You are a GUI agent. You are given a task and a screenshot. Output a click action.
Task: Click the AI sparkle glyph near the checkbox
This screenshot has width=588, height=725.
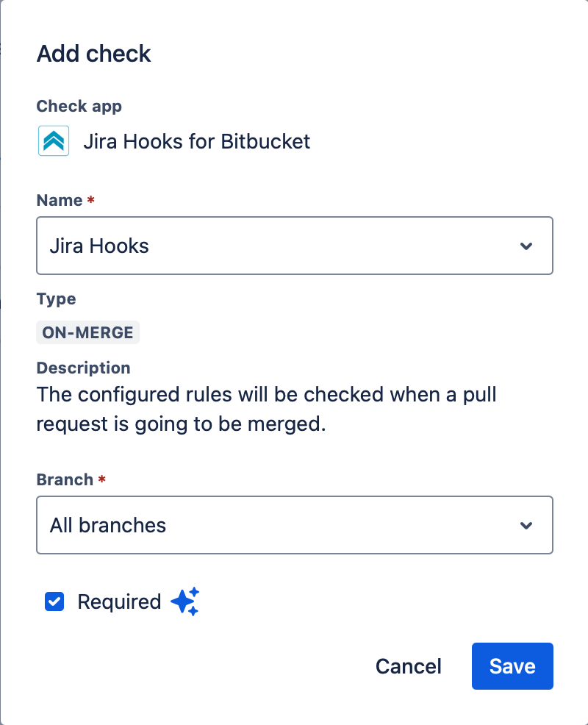click(185, 601)
